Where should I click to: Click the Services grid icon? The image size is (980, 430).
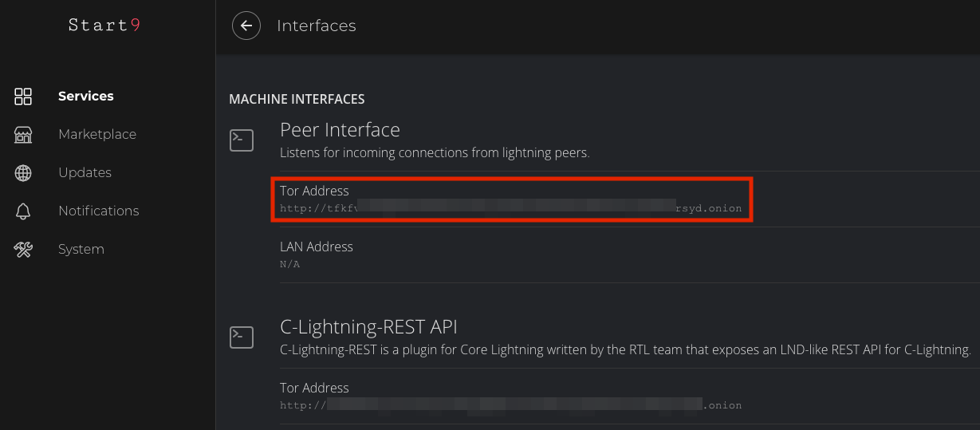point(23,97)
